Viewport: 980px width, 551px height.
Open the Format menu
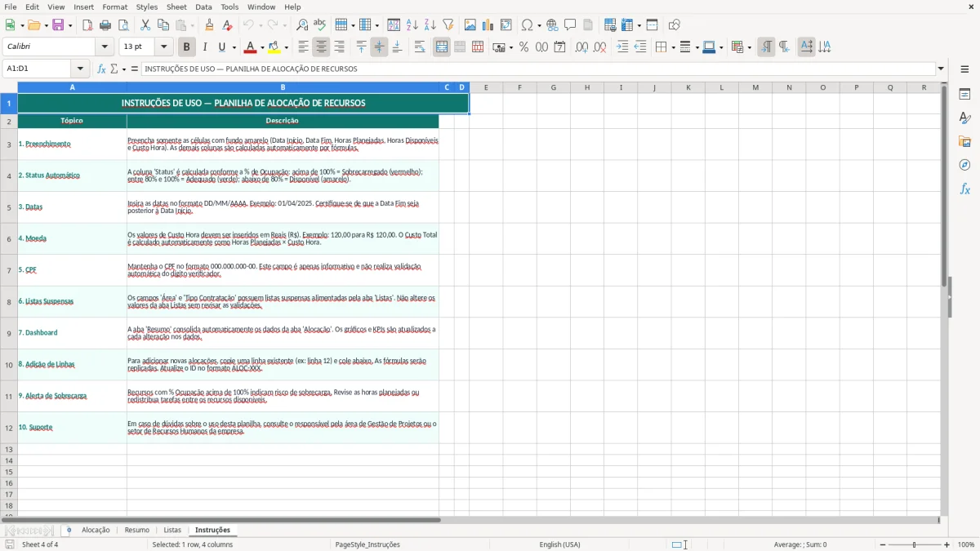click(114, 7)
